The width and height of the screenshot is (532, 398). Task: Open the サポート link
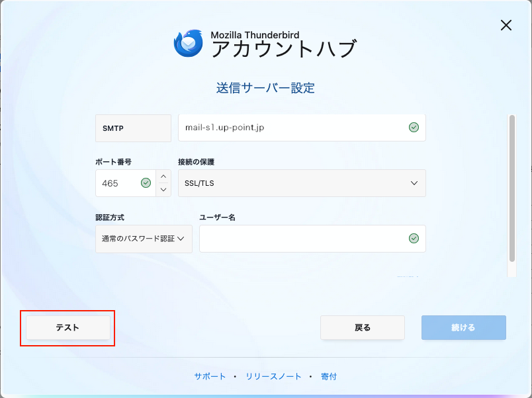point(210,376)
